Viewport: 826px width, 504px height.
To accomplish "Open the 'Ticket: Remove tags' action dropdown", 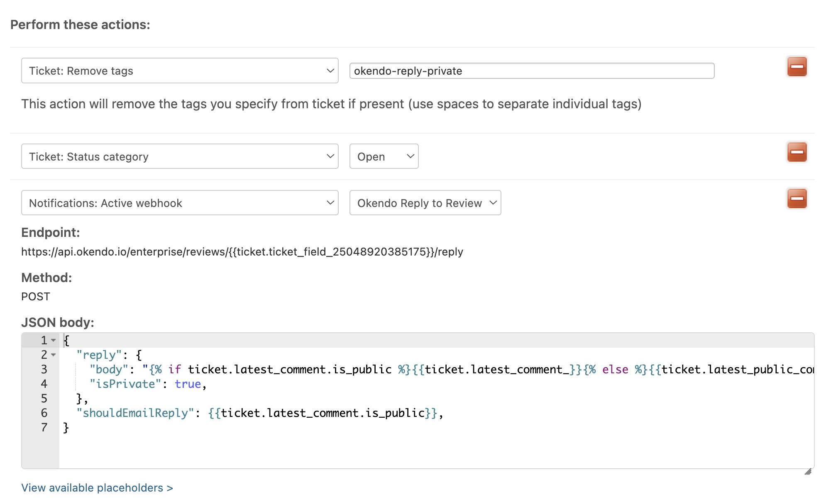I will click(180, 71).
